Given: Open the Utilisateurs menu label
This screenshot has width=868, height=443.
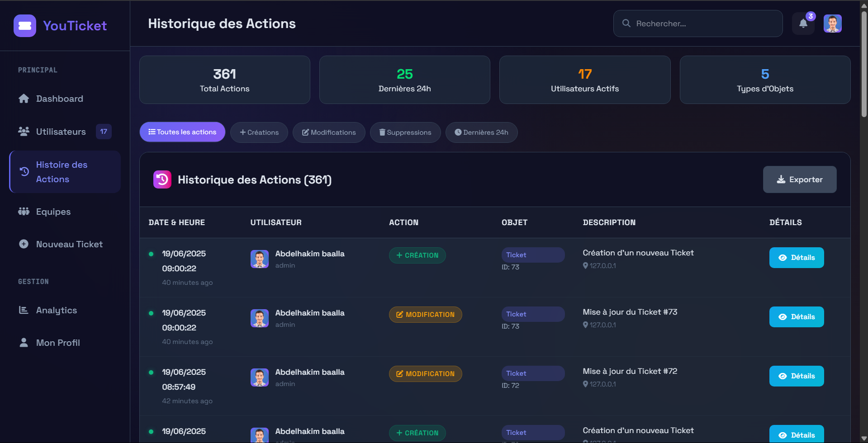Looking at the screenshot, I should [x=61, y=132].
